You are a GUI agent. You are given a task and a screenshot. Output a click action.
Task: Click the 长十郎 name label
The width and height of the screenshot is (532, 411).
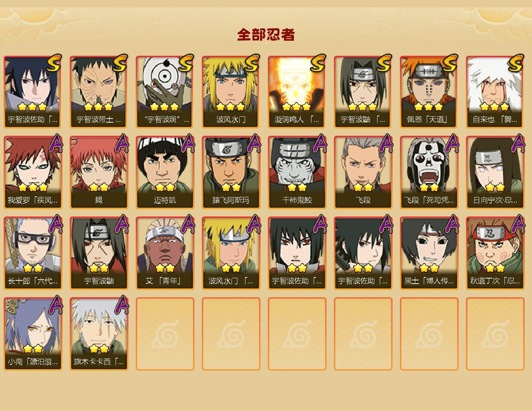(x=33, y=281)
